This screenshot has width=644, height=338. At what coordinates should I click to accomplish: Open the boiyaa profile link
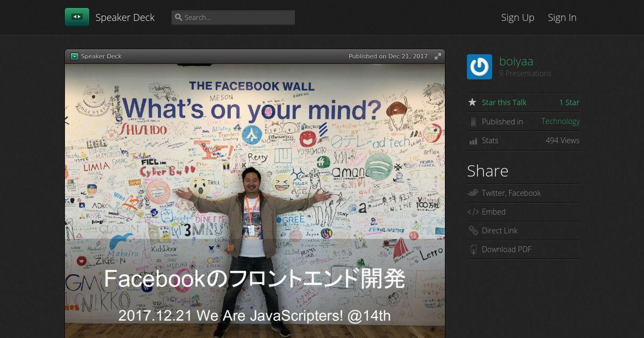(516, 61)
